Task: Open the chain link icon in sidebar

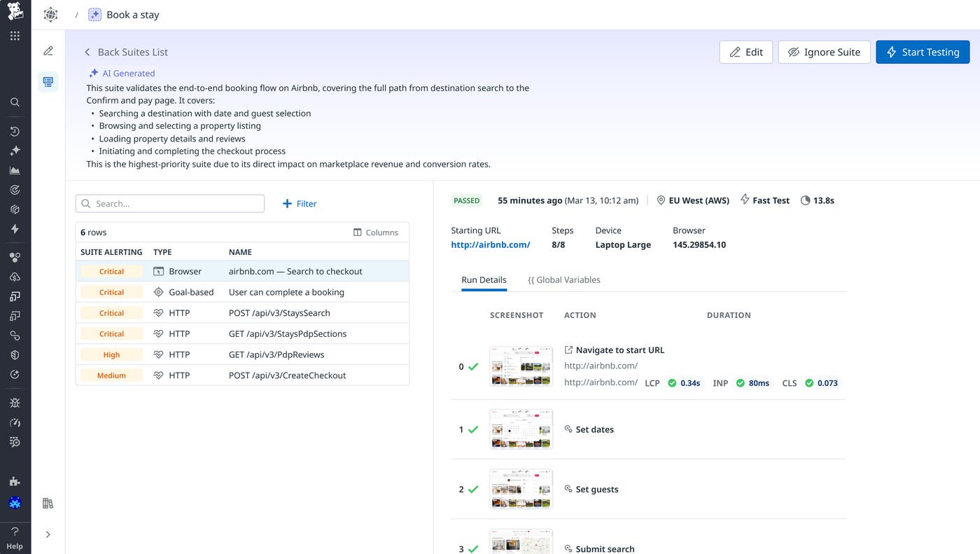Action: coord(15,335)
